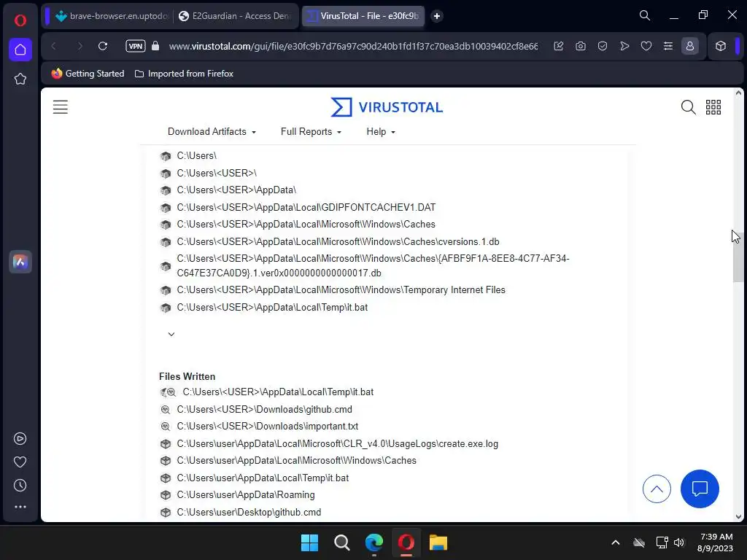Reload the VirusTotal page
This screenshot has width=747, height=560.
pyautogui.click(x=102, y=46)
